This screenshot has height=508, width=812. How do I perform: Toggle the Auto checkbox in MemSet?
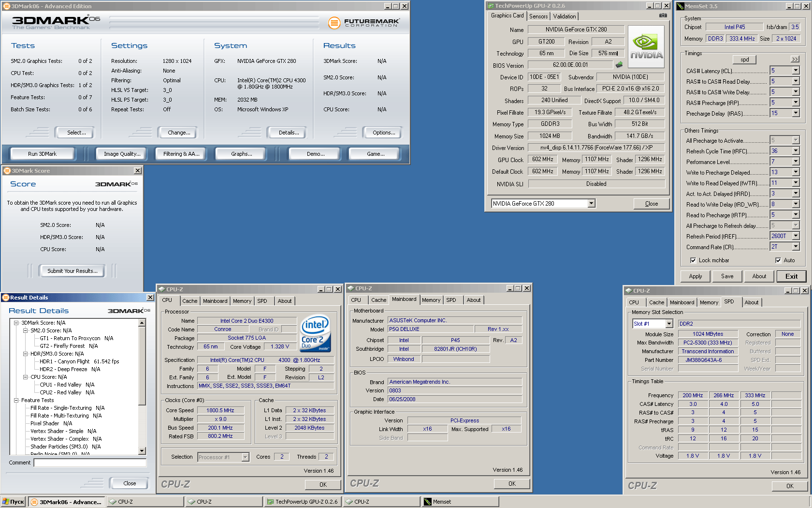778,260
